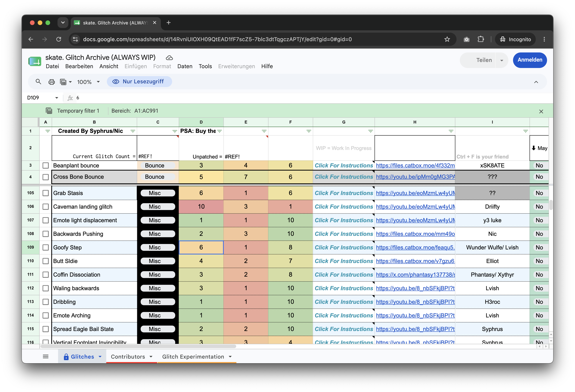Open a new browser tab
Viewport: 575px width, 392px height.
coord(168,23)
